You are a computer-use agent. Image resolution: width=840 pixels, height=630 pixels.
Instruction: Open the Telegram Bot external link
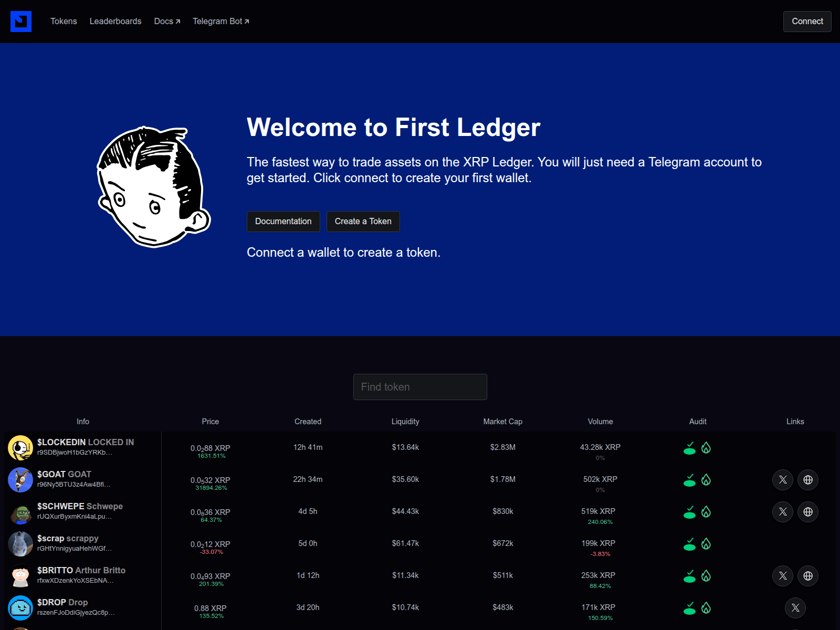coord(220,22)
